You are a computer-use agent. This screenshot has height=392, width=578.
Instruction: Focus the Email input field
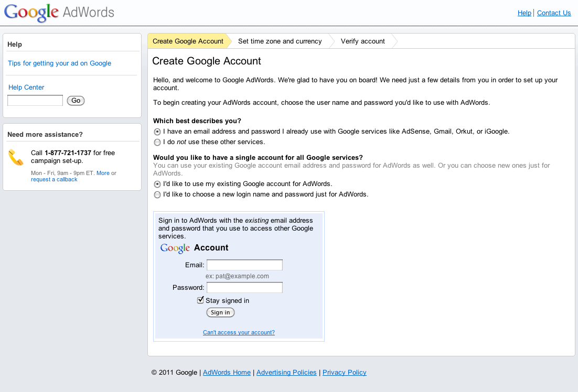pyautogui.click(x=245, y=265)
